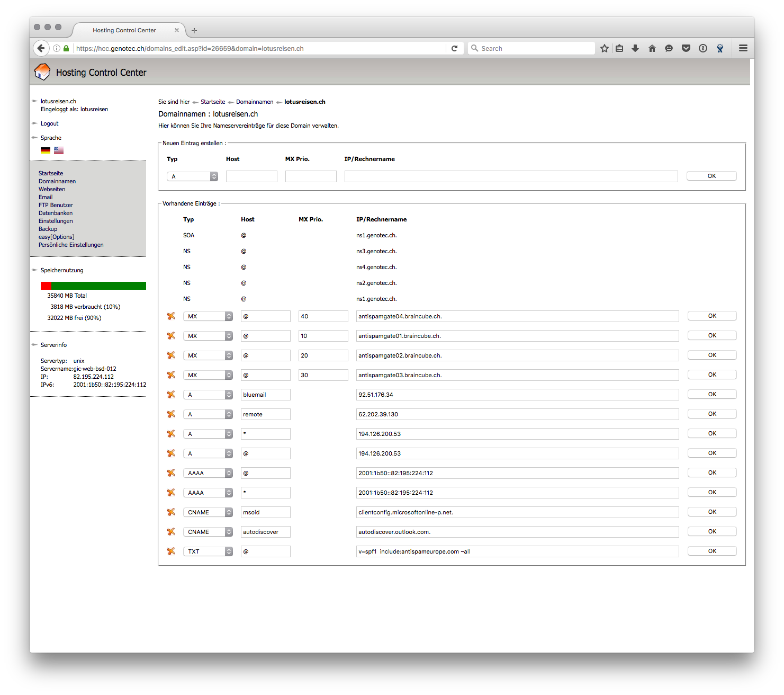Delete the bluemail A record
The image size is (784, 695).
pyautogui.click(x=171, y=395)
